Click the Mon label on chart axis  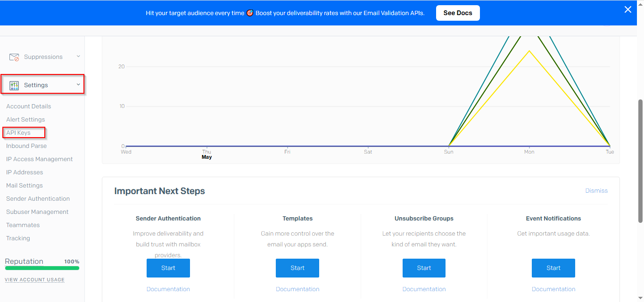click(x=529, y=152)
